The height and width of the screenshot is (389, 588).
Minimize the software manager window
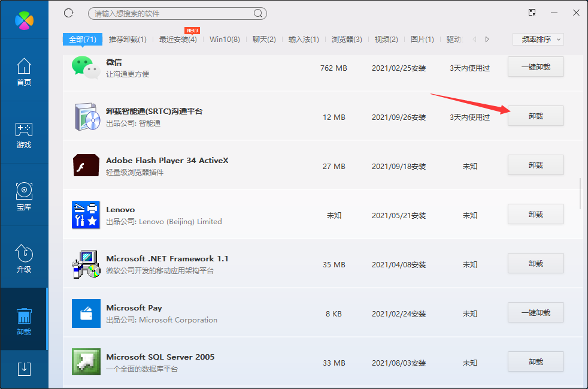coord(554,13)
